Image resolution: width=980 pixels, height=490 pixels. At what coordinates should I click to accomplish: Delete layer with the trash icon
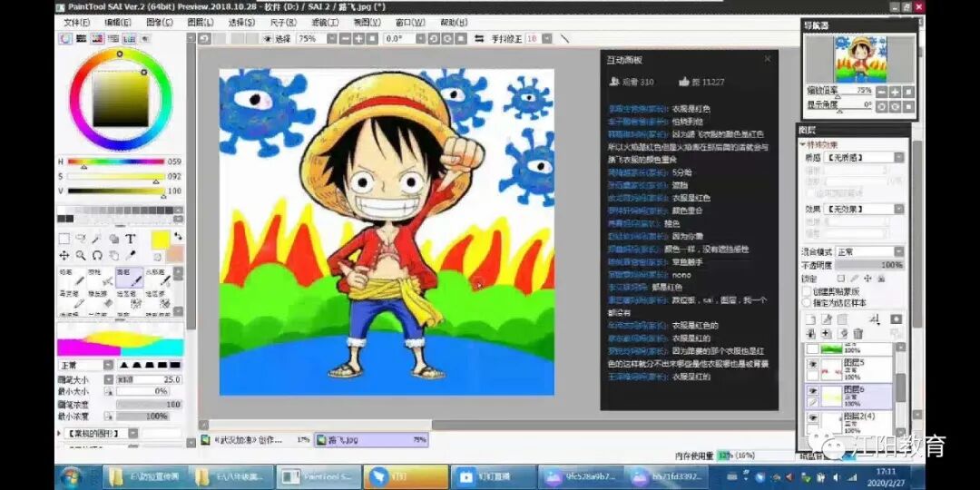(x=858, y=333)
